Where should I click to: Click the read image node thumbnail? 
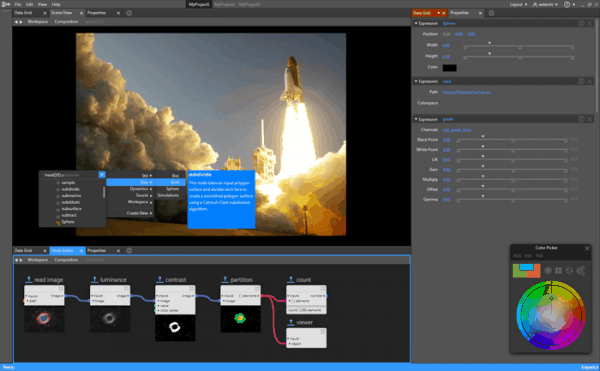tap(44, 319)
